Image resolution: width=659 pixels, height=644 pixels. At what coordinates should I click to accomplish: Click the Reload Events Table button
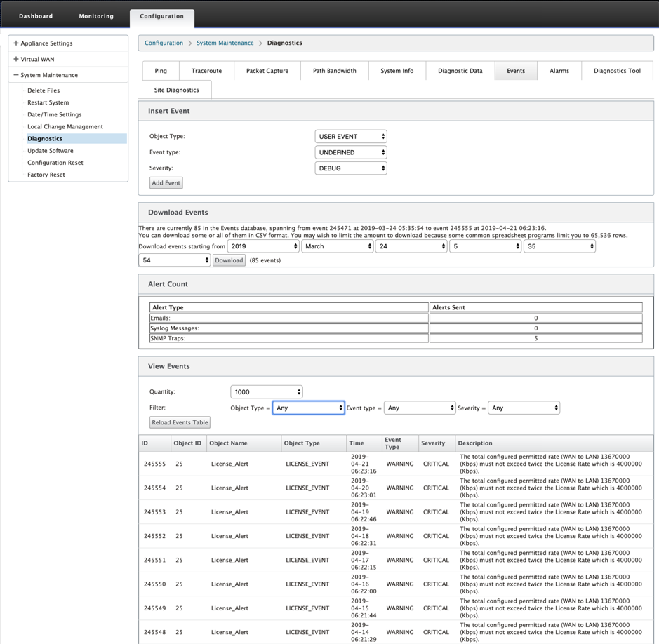(x=180, y=422)
